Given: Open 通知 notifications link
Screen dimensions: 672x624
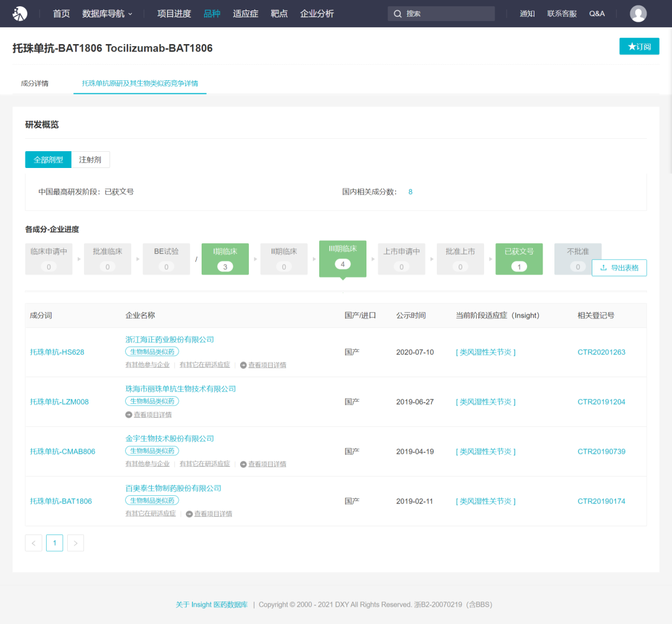Looking at the screenshot, I should coord(527,14).
